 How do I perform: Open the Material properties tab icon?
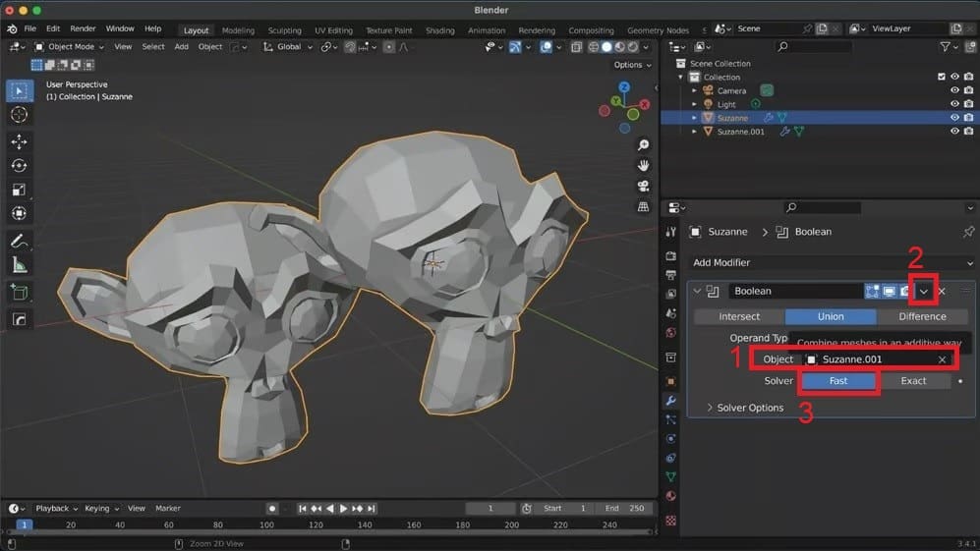670,496
